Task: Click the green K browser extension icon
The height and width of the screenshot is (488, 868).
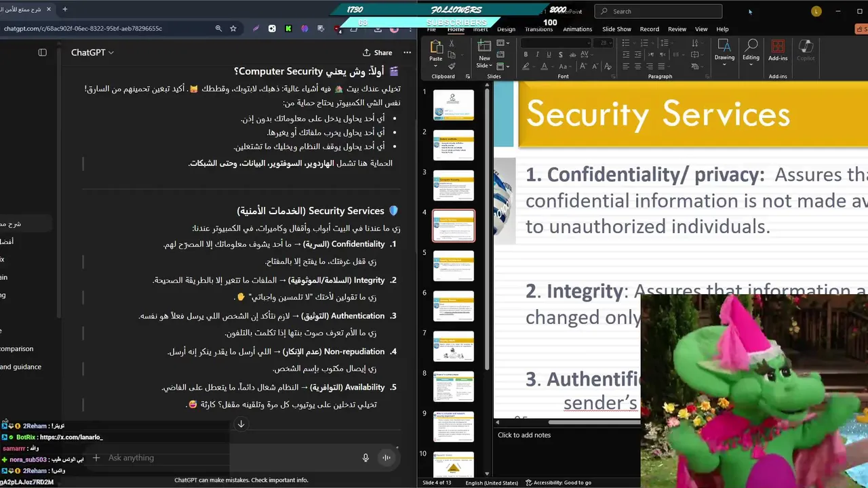Action: pos(288,28)
